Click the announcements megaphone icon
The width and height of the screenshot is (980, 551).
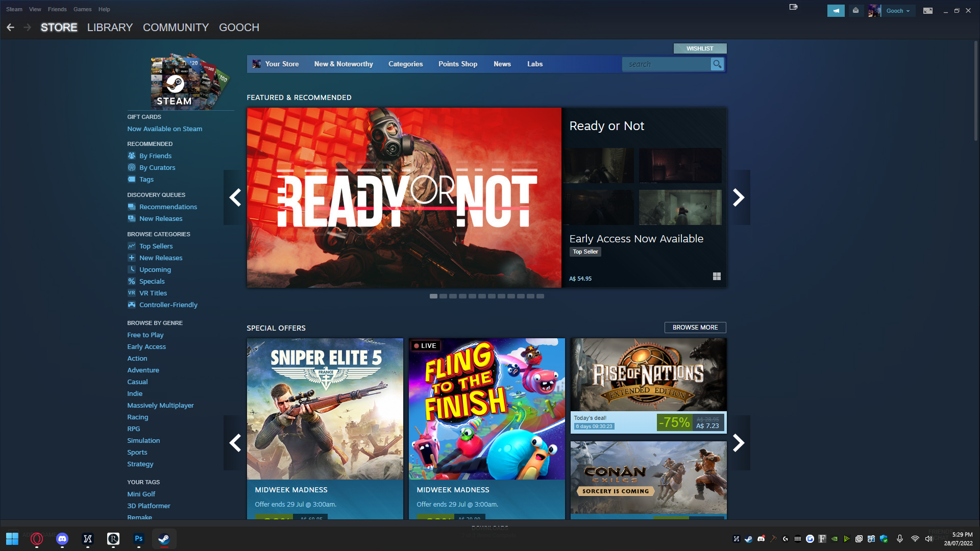836,11
